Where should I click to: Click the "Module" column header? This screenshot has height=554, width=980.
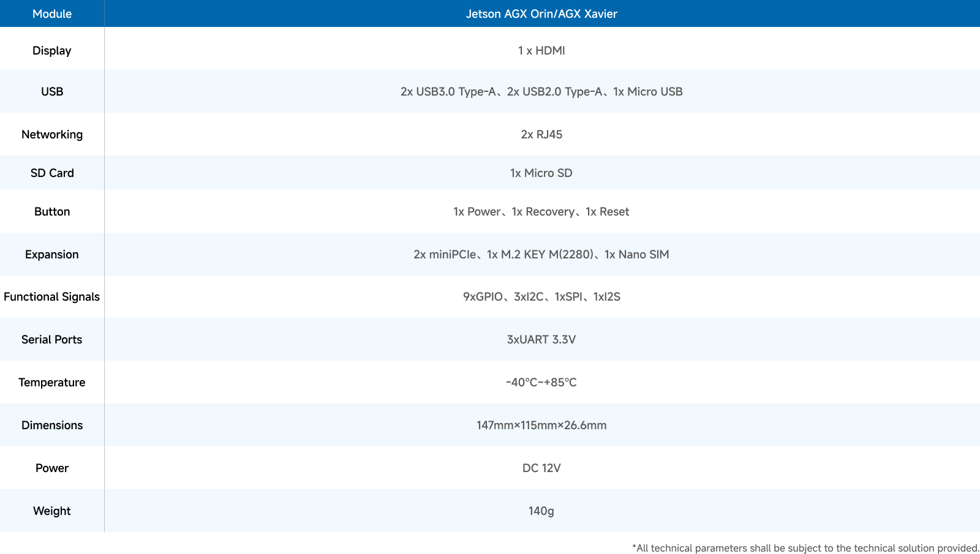coord(52,13)
